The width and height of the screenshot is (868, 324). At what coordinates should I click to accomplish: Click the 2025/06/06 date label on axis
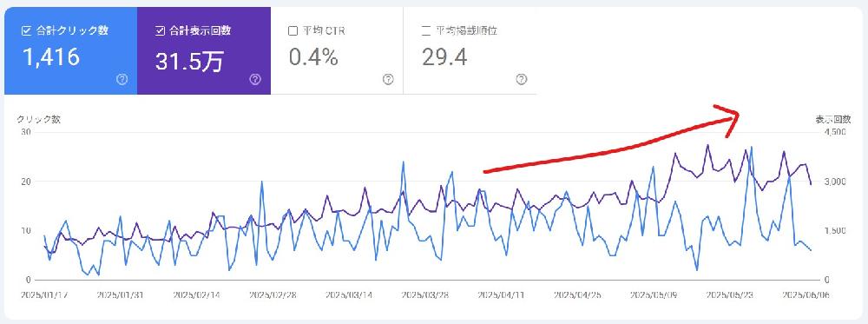(806, 295)
